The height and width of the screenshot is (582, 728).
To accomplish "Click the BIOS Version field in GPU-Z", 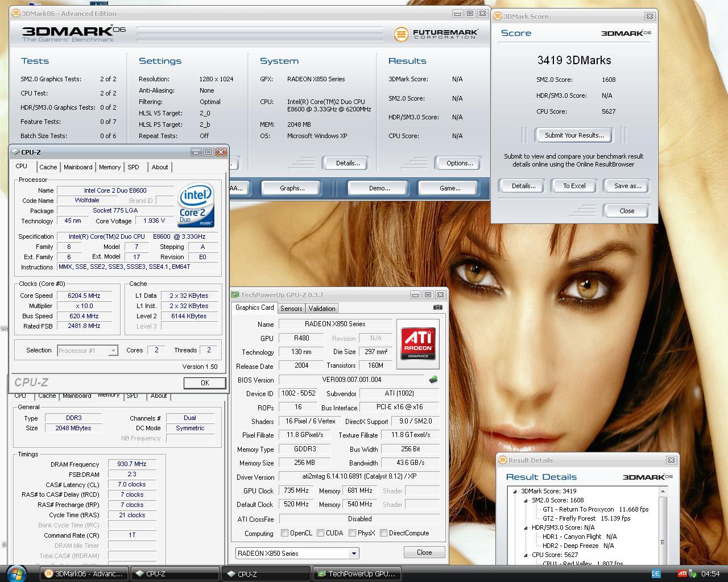I will 351,380.
